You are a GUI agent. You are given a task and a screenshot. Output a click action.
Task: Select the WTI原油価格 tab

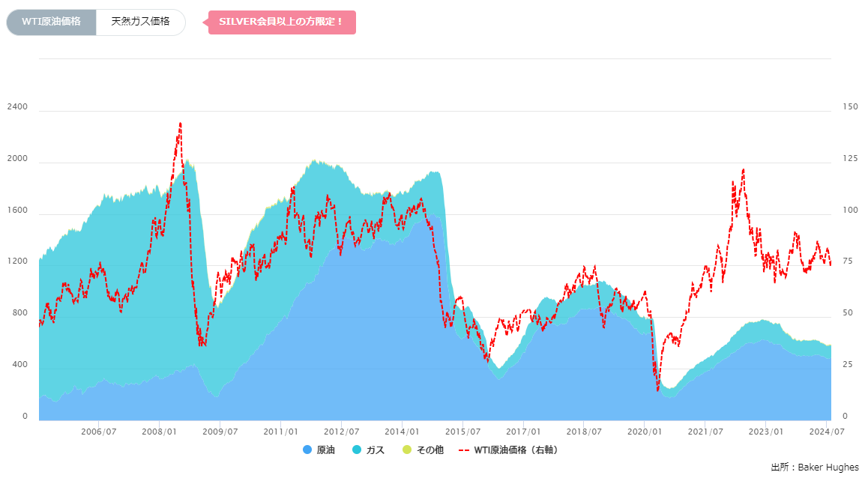coord(52,22)
